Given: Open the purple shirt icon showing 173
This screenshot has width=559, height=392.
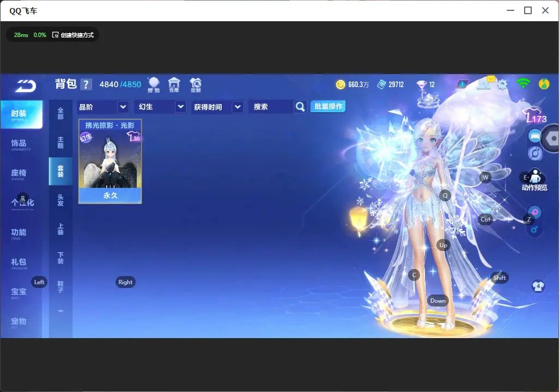Looking at the screenshot, I should coord(536,115).
